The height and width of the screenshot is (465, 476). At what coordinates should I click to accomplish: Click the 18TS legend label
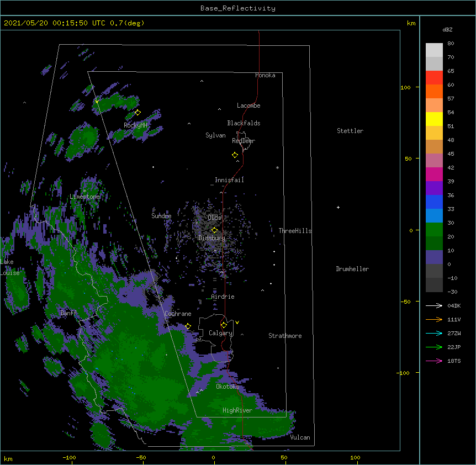(454, 361)
